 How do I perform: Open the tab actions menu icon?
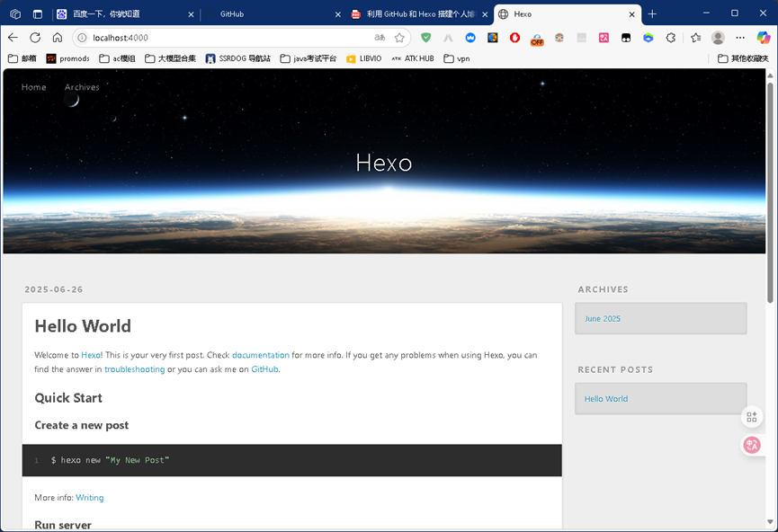tap(38, 13)
